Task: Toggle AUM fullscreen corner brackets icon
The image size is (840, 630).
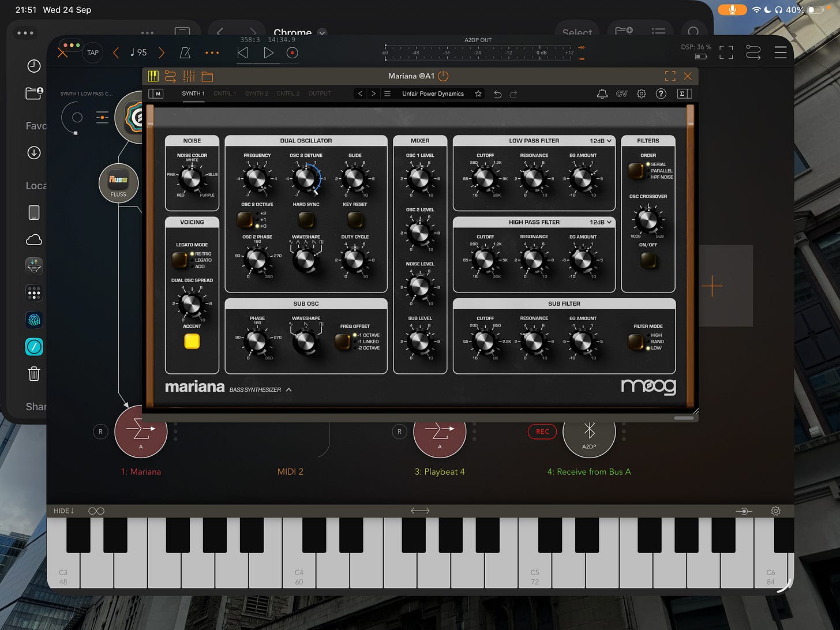Action: [x=726, y=52]
